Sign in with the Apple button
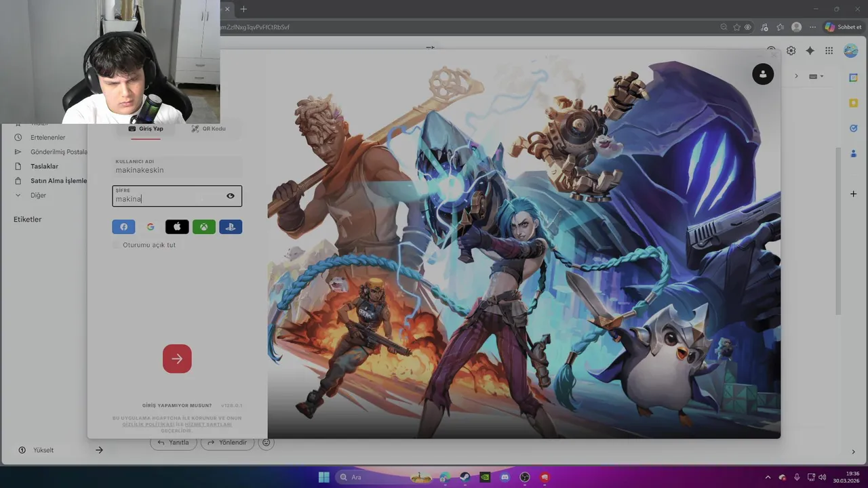The image size is (868, 488). (177, 227)
